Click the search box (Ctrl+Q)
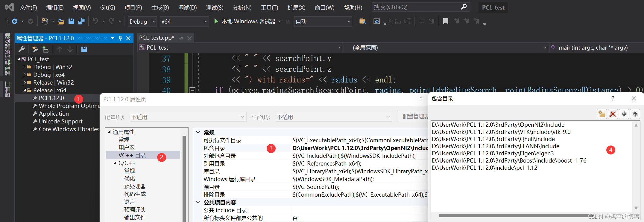Image resolution: width=644 pixels, height=222 pixels. pyautogui.click(x=421, y=7)
